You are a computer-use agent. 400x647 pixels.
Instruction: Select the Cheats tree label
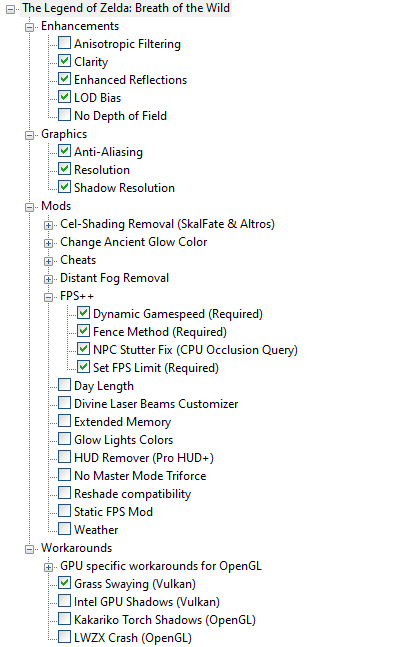(78, 260)
